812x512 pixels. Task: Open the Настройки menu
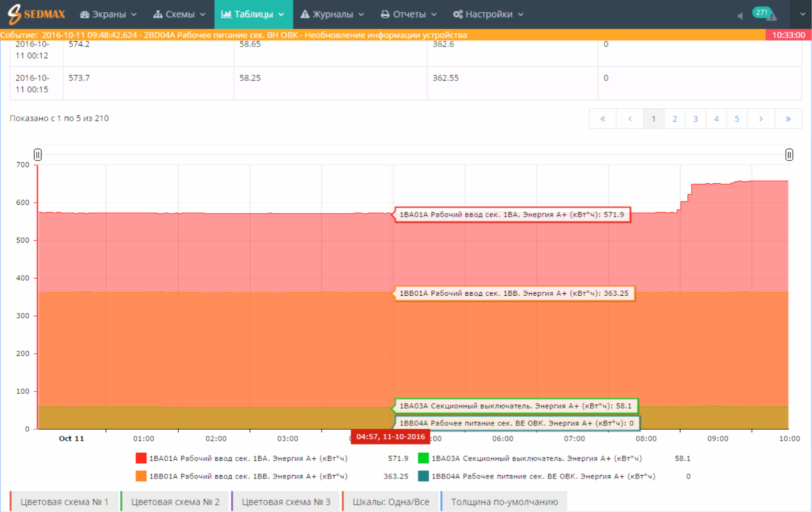(x=488, y=14)
